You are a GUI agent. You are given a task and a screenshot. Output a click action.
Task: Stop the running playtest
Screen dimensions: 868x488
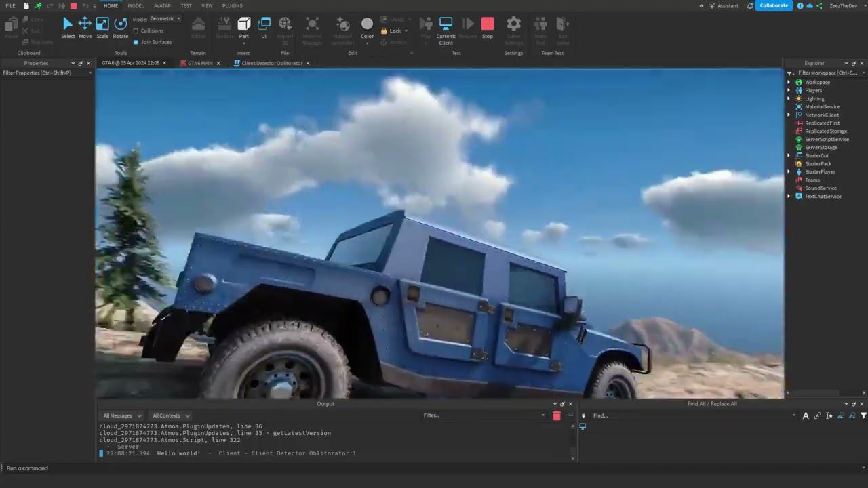pyautogui.click(x=488, y=28)
